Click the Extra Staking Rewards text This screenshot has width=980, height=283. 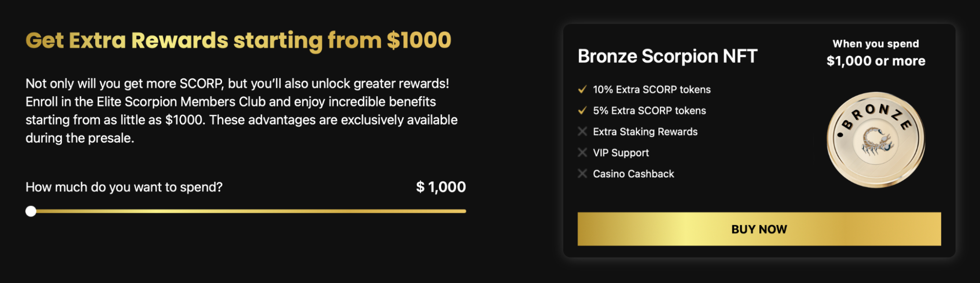click(645, 132)
